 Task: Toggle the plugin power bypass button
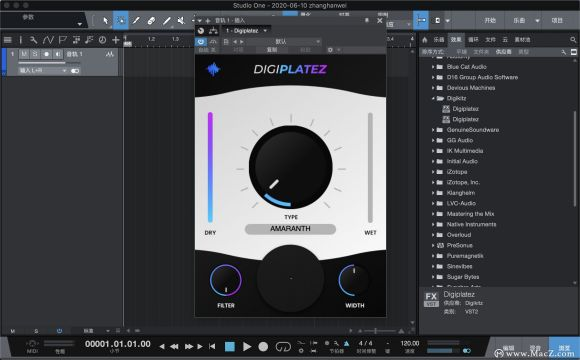click(x=200, y=41)
